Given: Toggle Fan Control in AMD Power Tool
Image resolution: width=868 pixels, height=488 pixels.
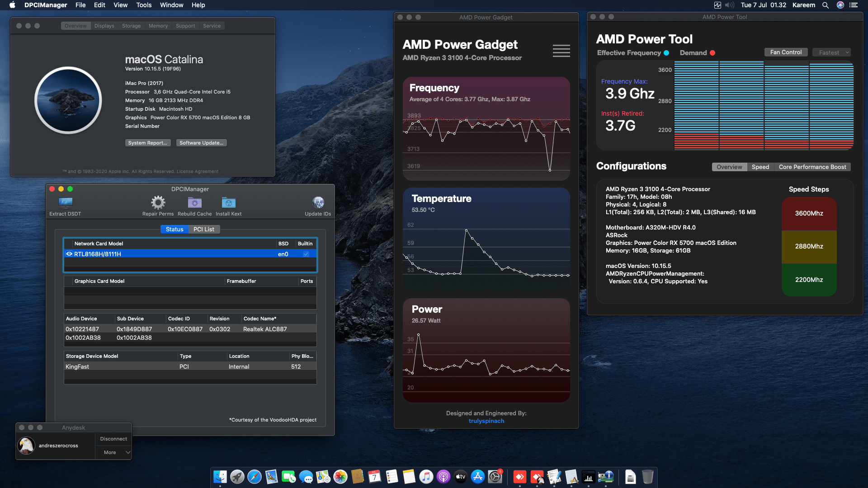Looking at the screenshot, I should (786, 52).
